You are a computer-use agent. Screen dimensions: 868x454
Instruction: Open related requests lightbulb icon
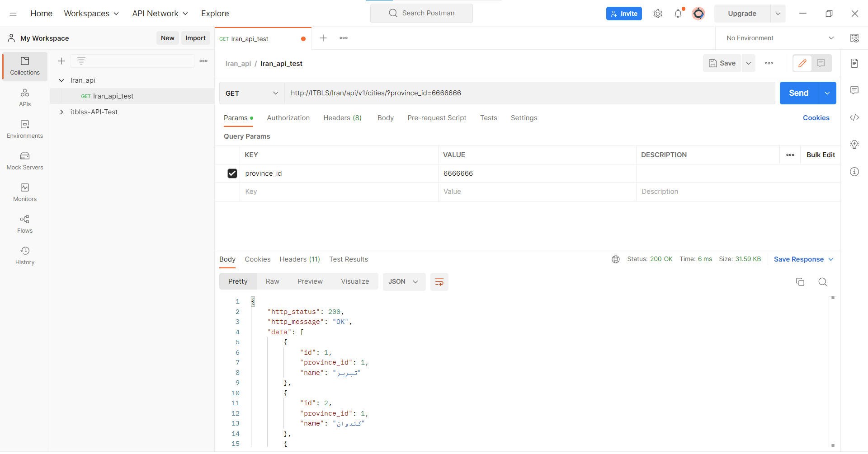tap(854, 145)
